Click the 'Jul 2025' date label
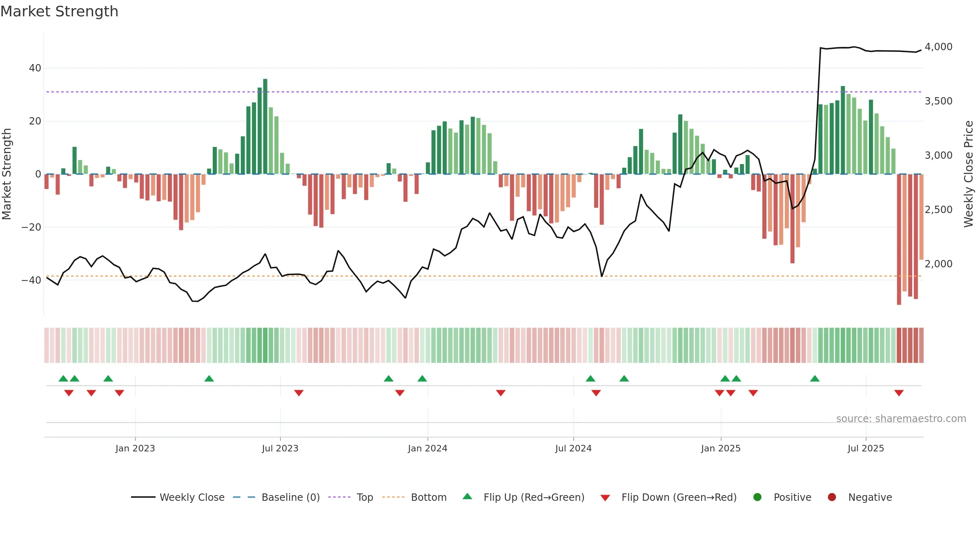Viewport: 980px width, 551px height. coord(866,448)
